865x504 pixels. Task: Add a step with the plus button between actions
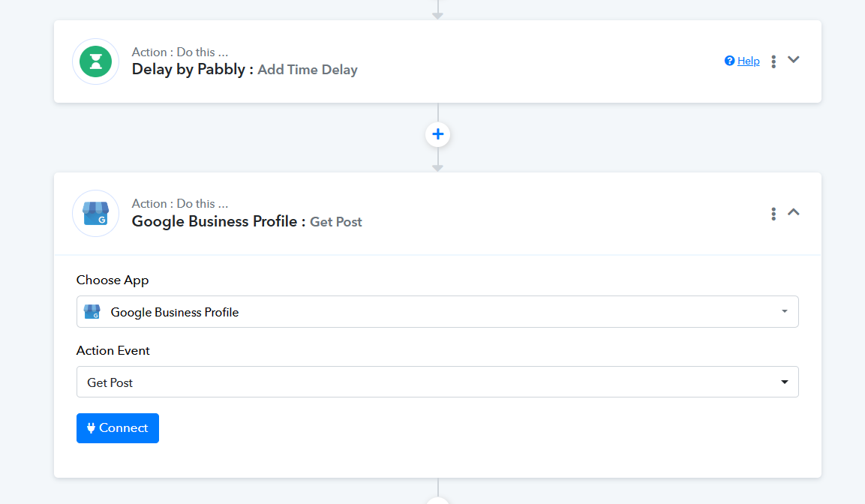click(x=438, y=134)
